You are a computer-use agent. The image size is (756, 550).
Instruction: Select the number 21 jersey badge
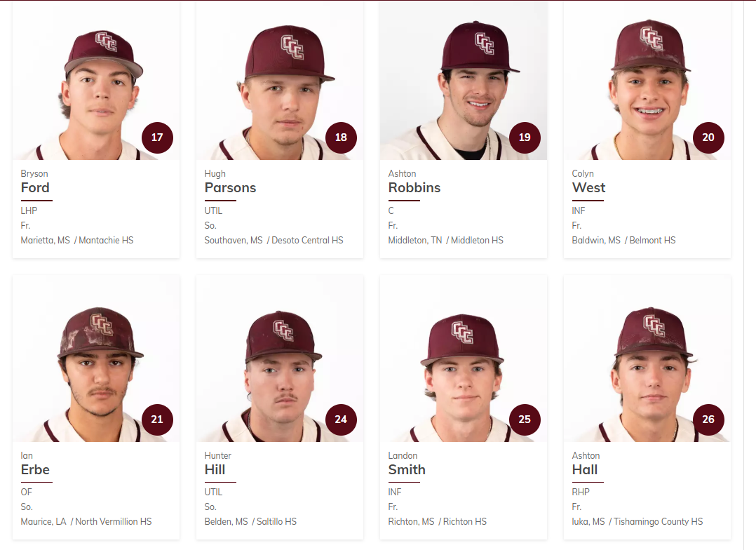click(x=157, y=420)
